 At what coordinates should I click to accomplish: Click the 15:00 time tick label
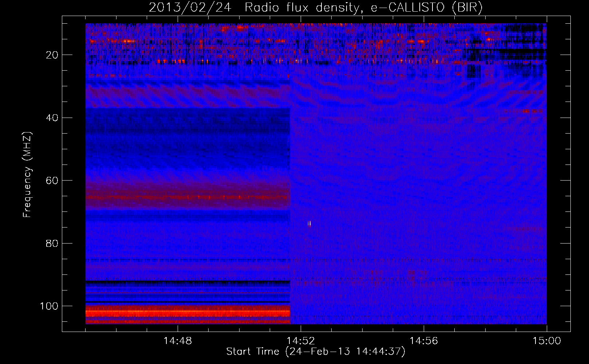(x=547, y=341)
